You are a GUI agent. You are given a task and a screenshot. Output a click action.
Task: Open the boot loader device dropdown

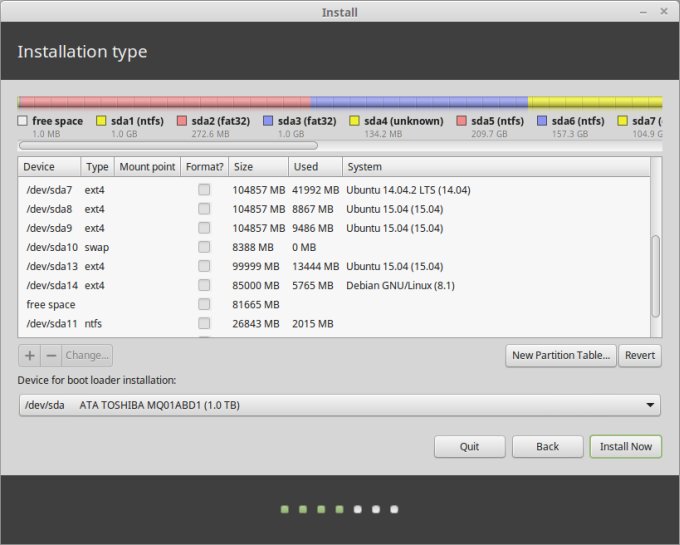click(x=340, y=405)
